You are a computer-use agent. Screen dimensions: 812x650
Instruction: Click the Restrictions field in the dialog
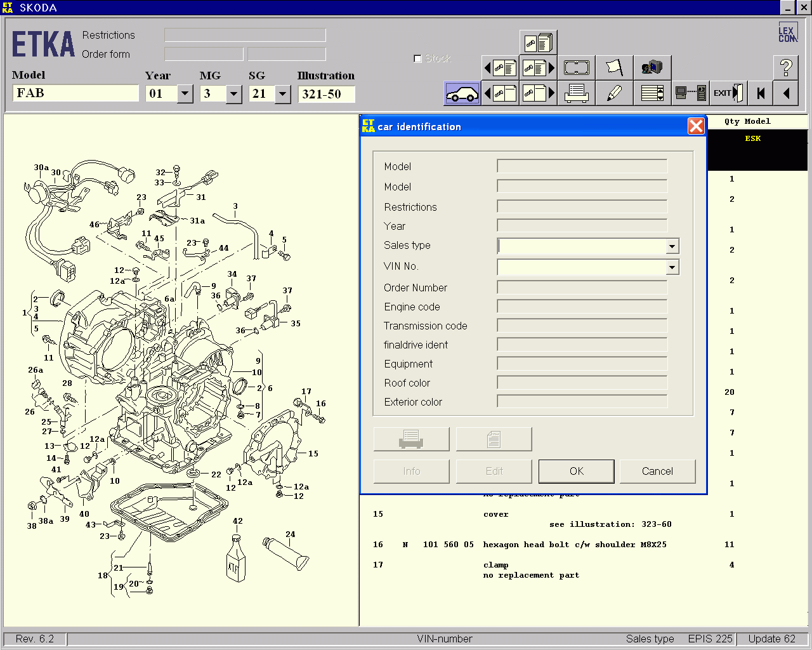(582, 206)
